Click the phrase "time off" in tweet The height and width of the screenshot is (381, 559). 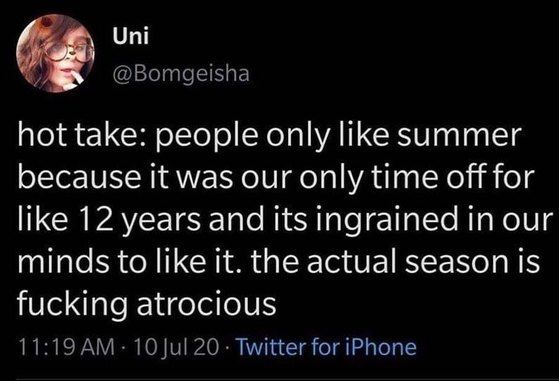click(430, 177)
